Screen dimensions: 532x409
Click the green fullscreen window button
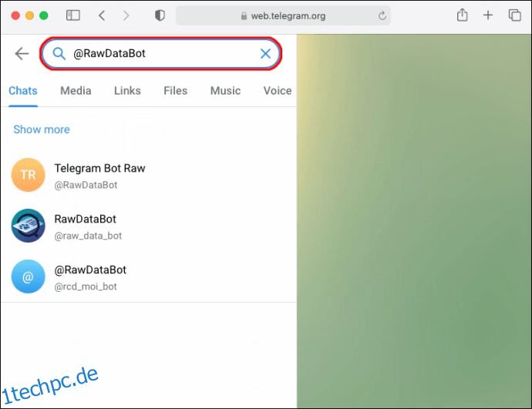click(x=44, y=15)
